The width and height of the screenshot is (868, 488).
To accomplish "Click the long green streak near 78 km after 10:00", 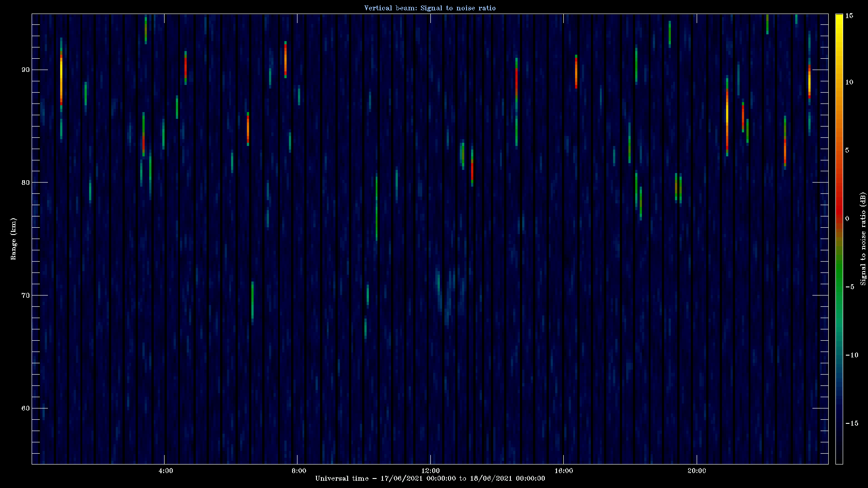I will pos(376,209).
